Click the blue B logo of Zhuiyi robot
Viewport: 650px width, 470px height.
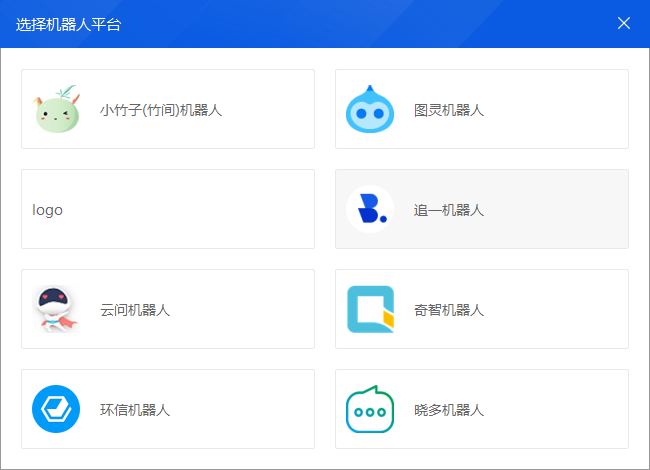pos(370,209)
